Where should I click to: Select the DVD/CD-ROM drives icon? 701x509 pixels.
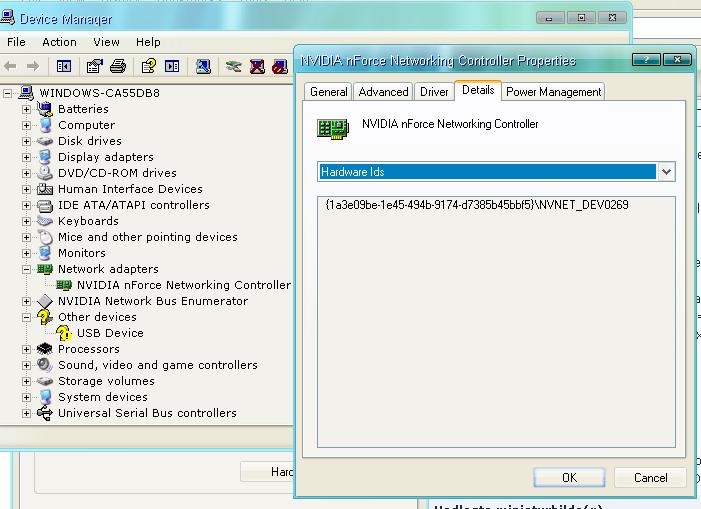pyautogui.click(x=45, y=173)
